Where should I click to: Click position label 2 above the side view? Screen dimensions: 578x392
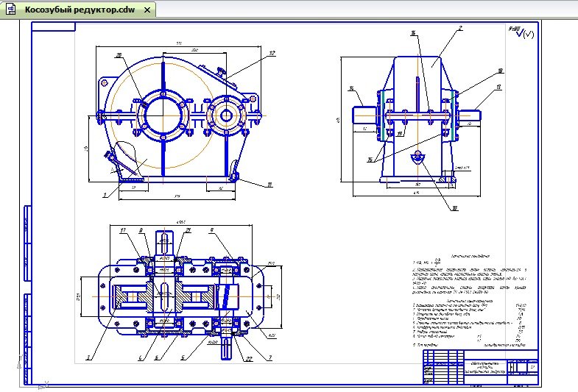point(459,29)
